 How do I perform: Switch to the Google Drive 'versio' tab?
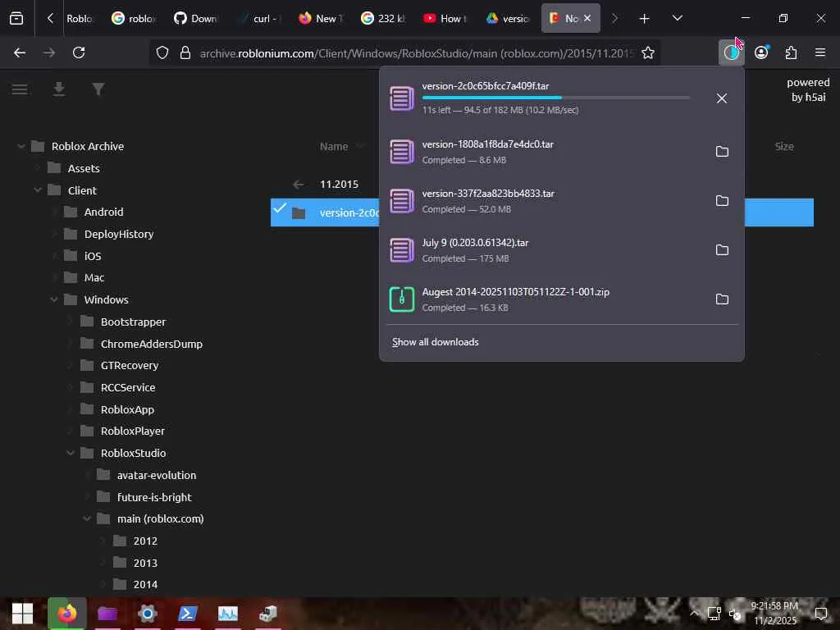[509, 18]
